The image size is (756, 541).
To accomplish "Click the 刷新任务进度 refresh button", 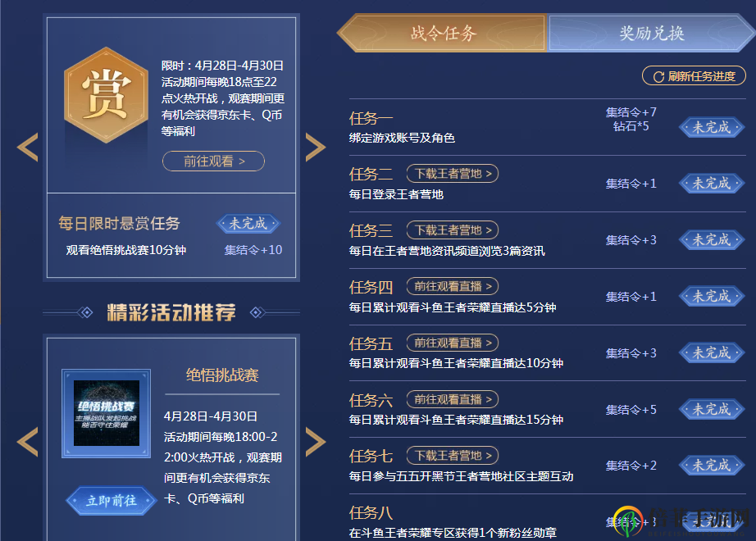I will coord(694,76).
